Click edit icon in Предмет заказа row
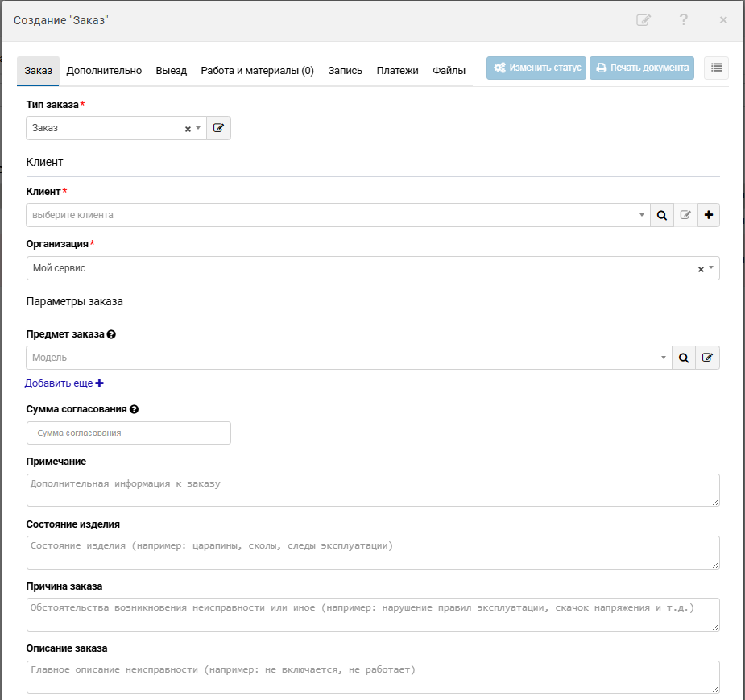745x700 pixels. point(707,358)
